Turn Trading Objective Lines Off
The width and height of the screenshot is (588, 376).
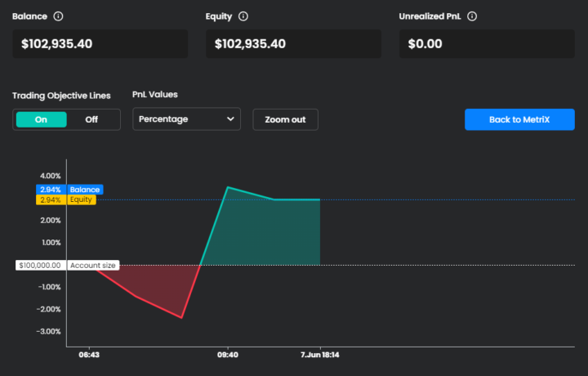pos(91,119)
